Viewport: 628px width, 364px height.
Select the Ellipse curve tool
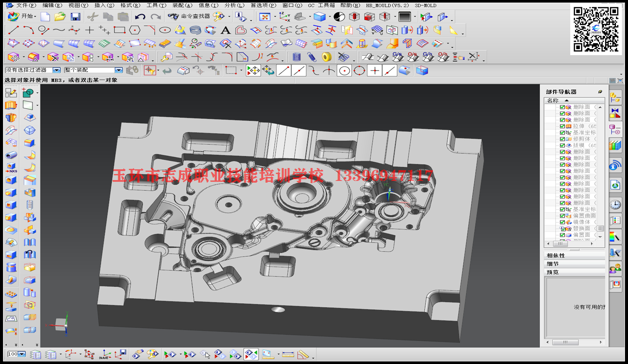coord(165,30)
